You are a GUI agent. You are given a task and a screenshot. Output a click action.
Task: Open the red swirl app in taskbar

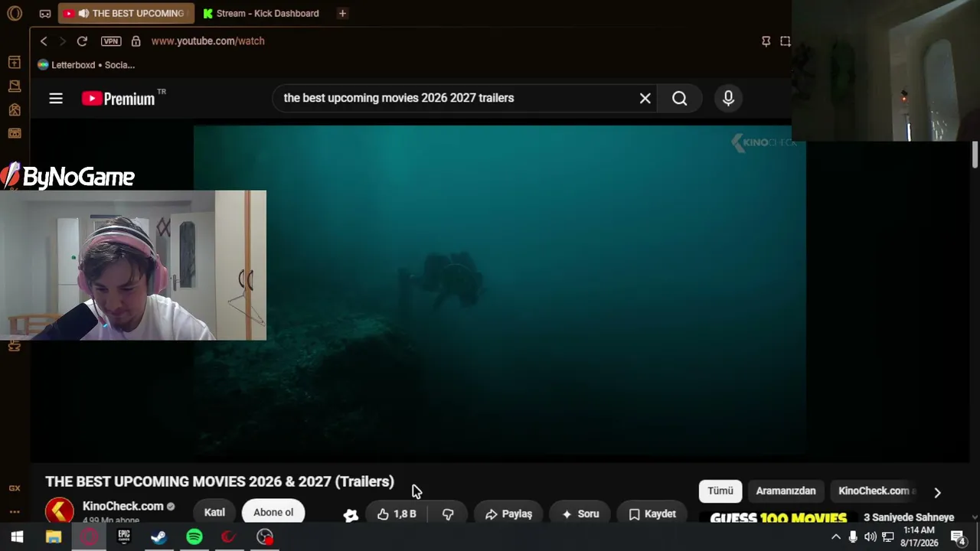pos(230,537)
